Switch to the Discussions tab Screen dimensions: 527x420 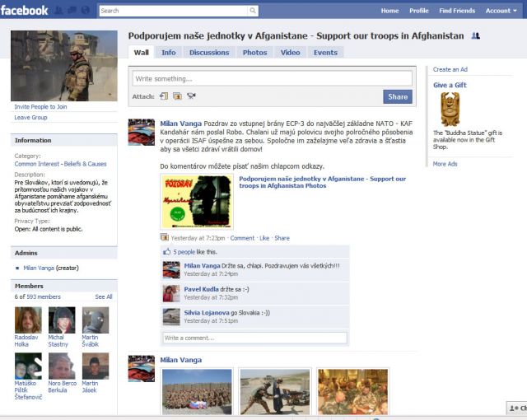click(x=209, y=53)
